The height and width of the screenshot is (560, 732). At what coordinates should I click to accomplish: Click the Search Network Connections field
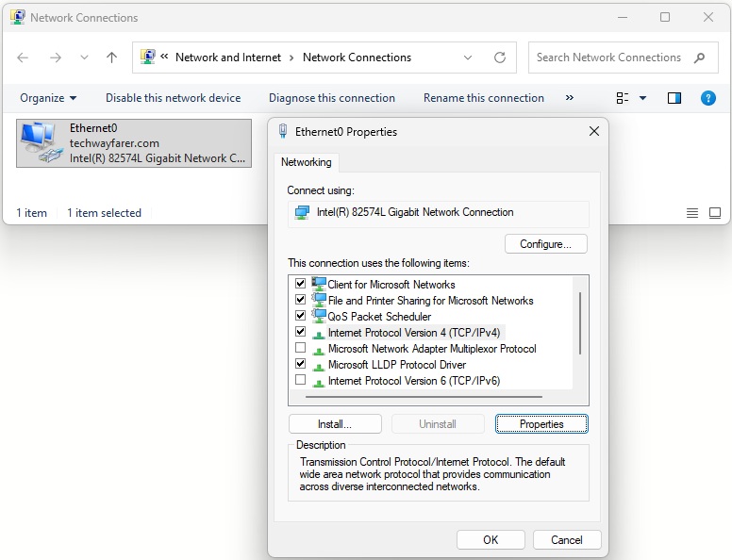point(623,58)
